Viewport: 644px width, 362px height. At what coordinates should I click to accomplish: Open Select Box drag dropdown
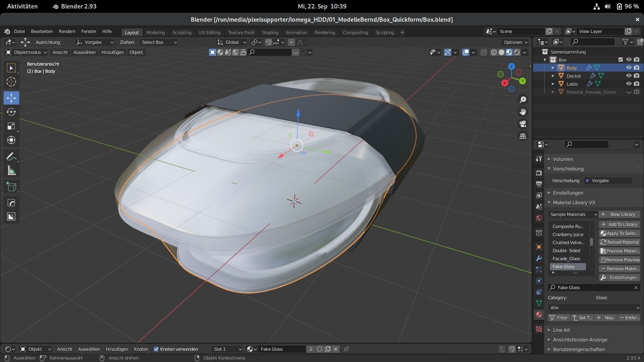click(x=159, y=42)
